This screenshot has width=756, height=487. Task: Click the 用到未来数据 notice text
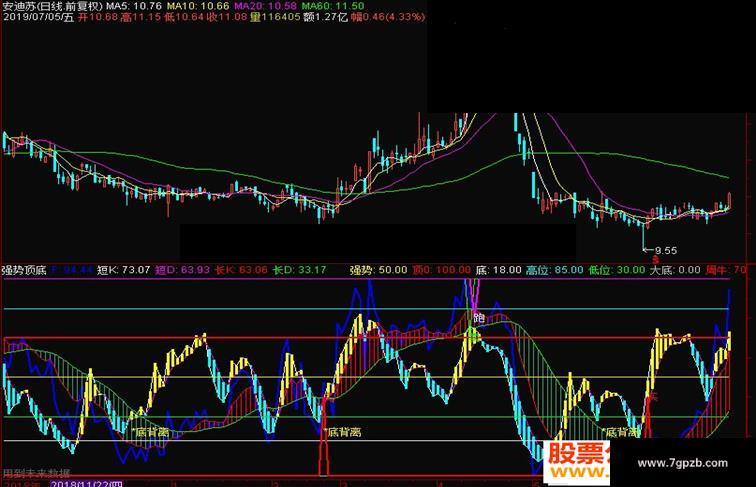pyautogui.click(x=36, y=473)
